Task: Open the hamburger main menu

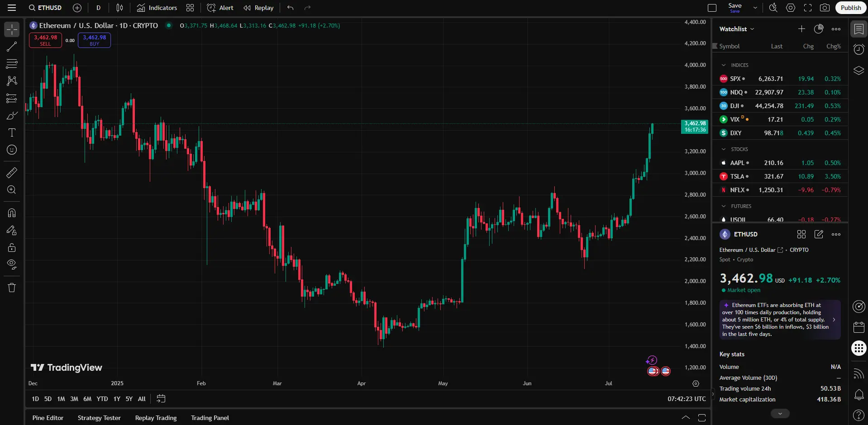Action: pyautogui.click(x=12, y=8)
